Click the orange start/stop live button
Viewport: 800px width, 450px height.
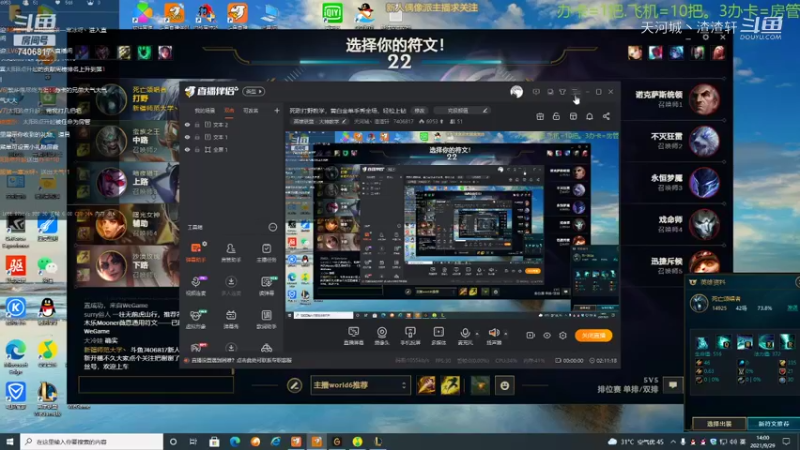[594, 335]
